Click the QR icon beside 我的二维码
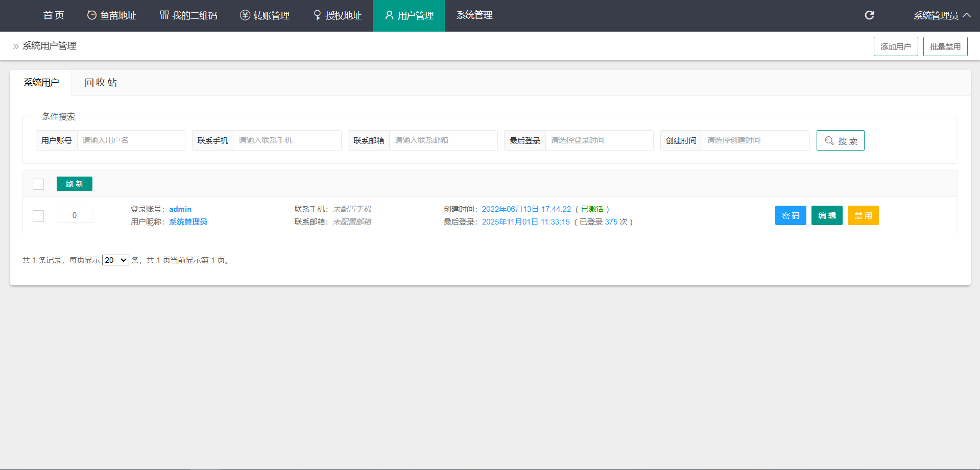The height and width of the screenshot is (470, 980). coord(164,15)
